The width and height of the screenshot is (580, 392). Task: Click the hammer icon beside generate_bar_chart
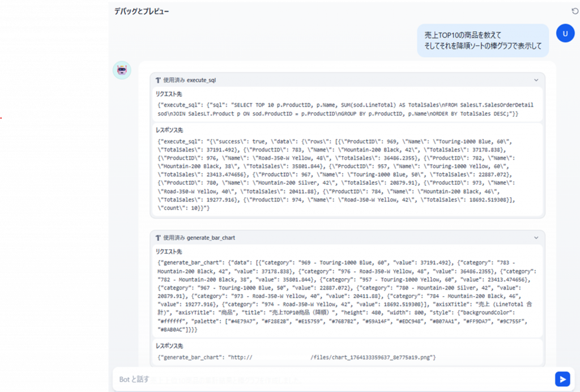click(x=158, y=238)
